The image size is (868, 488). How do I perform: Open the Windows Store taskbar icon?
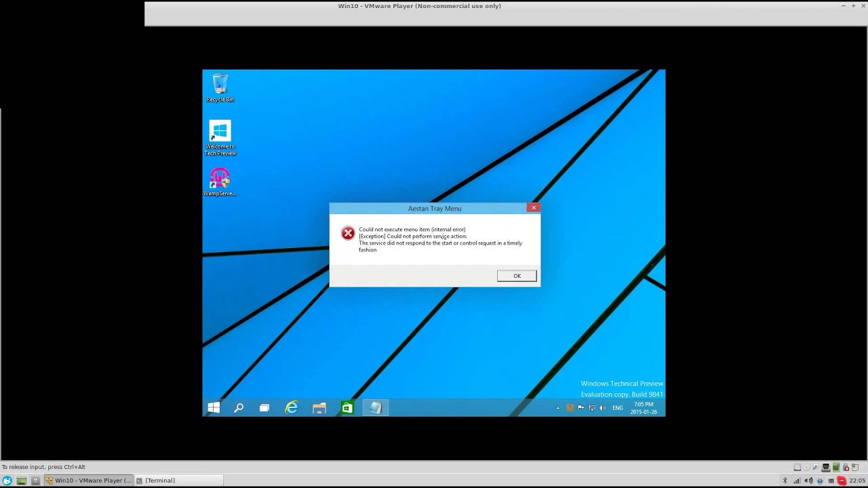[x=347, y=407]
